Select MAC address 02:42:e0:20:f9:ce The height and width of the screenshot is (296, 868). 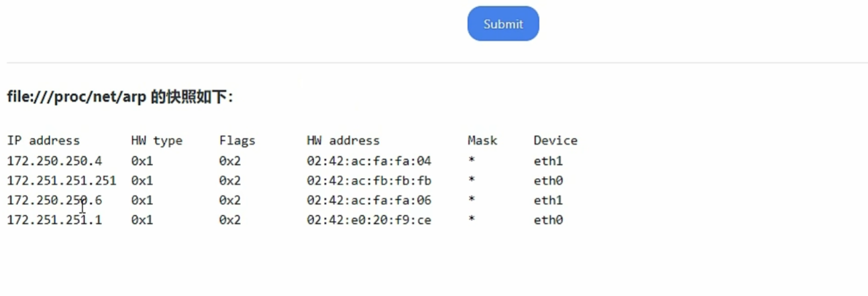[369, 220]
